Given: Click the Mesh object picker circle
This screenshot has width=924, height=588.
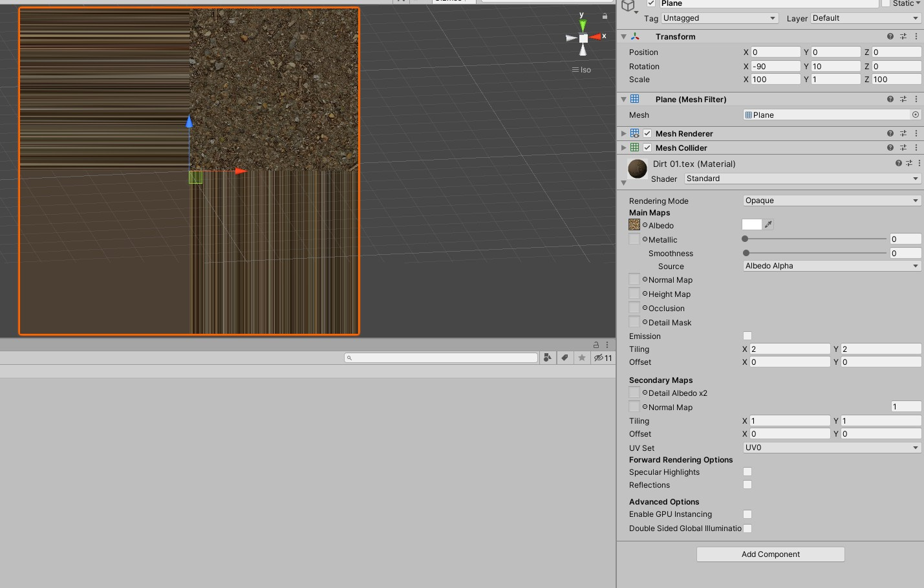Looking at the screenshot, I should (x=916, y=115).
